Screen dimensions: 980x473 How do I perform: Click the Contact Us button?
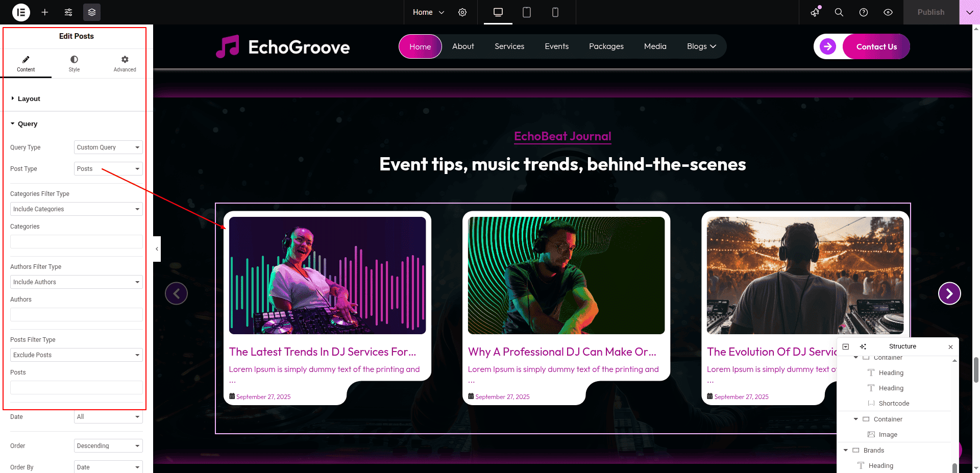point(876,47)
